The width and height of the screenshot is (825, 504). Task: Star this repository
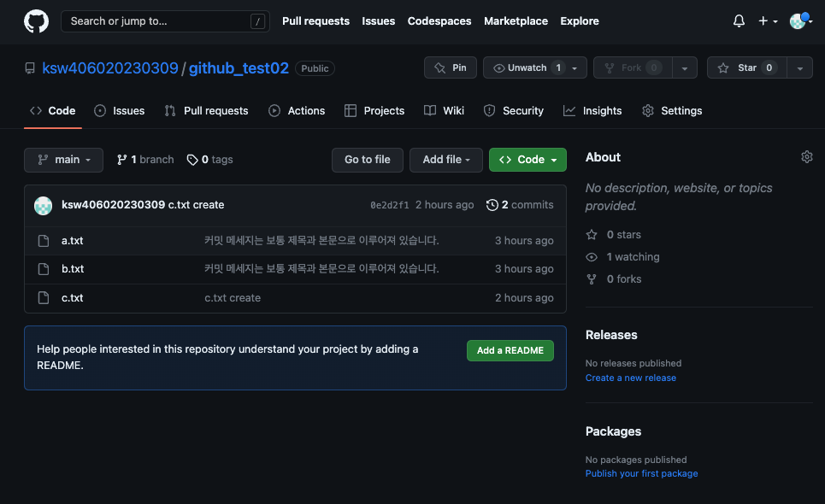pyautogui.click(x=746, y=67)
